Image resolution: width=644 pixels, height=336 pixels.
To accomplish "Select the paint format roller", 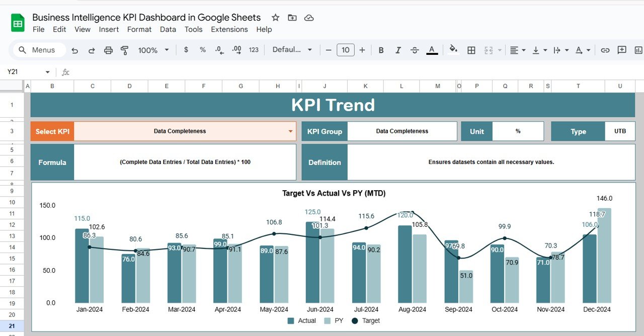I will [x=125, y=50].
